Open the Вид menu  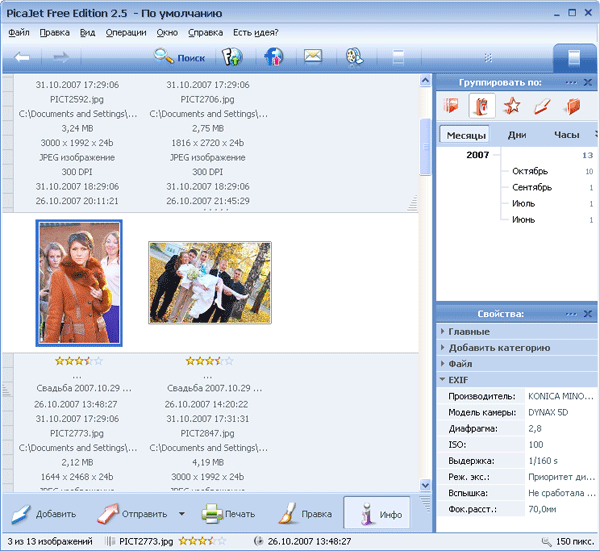(87, 33)
